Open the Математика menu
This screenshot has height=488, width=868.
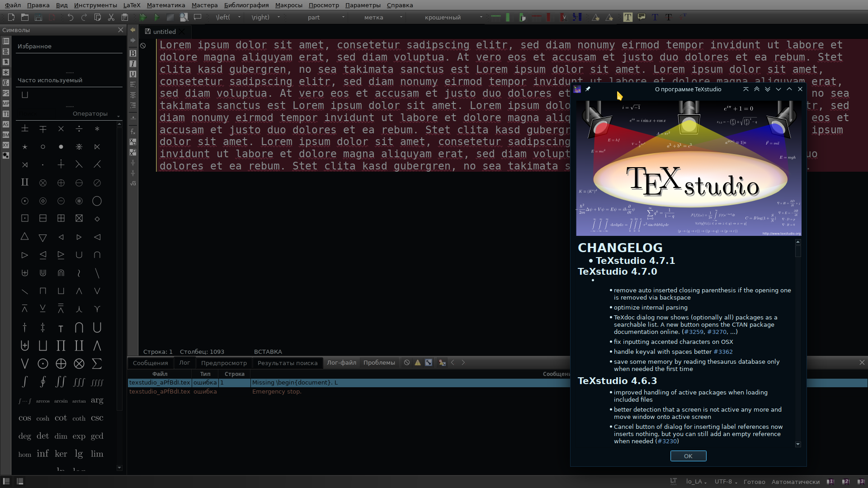pos(166,5)
